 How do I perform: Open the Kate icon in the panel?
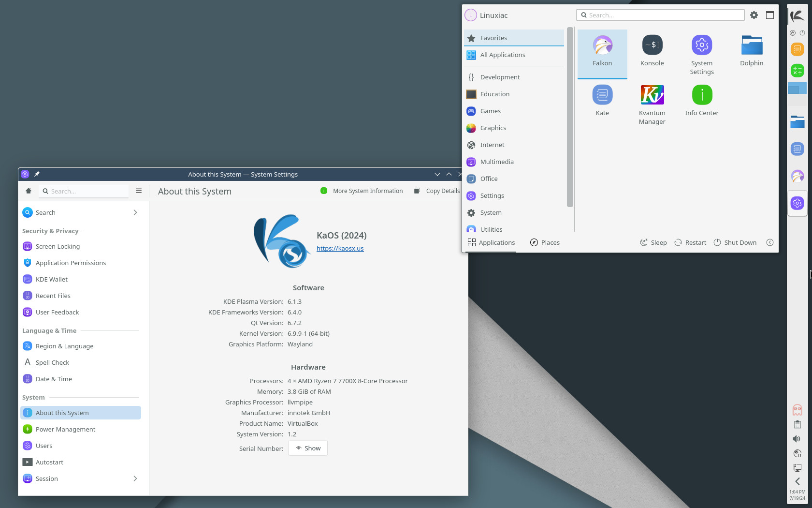[x=797, y=149]
